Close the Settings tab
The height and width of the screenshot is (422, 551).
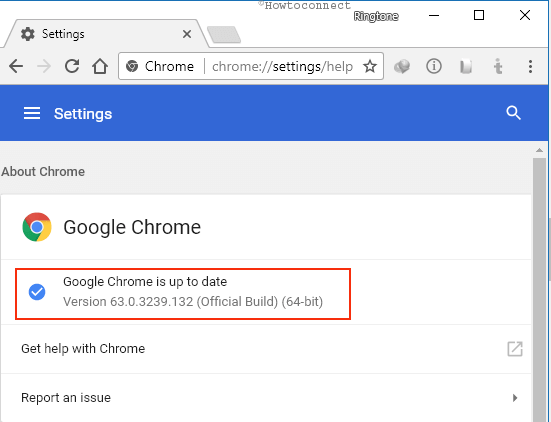point(187,34)
